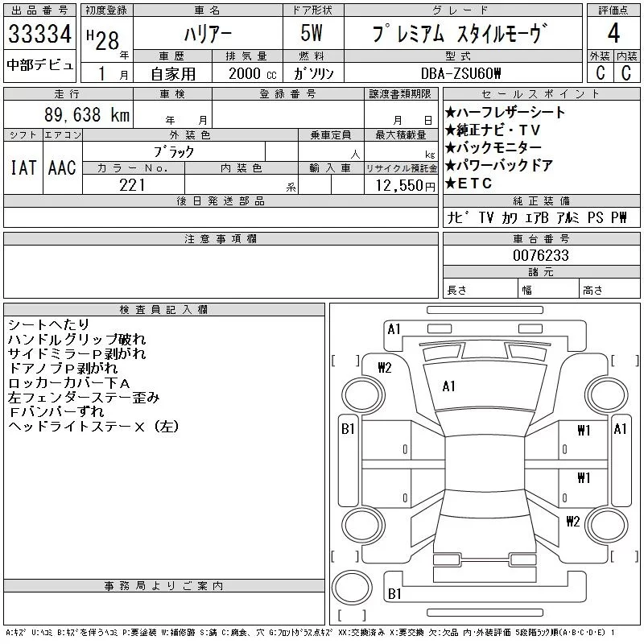Select the chassis number 0076233
This screenshot has height=644, width=644.
540,255
